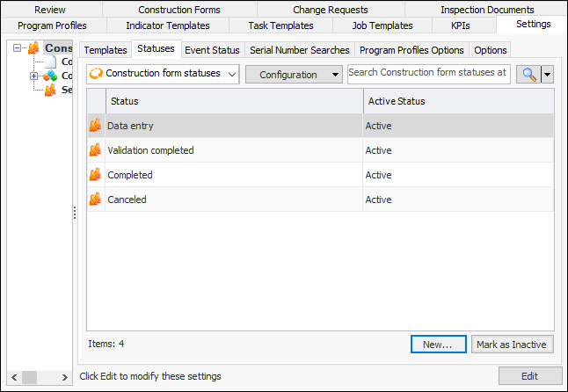The height and width of the screenshot is (392, 568).
Task: Open the Construction Forms tab
Action: (179, 10)
